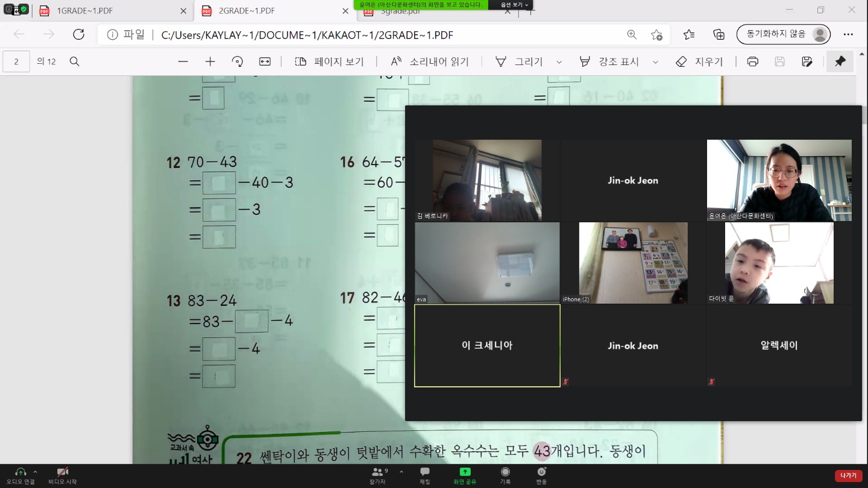This screenshot has height=488, width=868.
Task: Rotate the PDF with the rotate icon
Action: point(237,61)
